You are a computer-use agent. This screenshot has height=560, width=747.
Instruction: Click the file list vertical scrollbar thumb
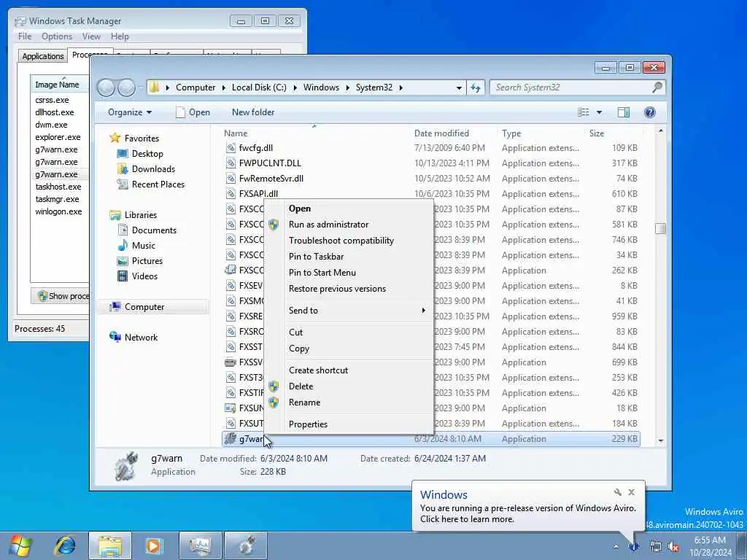coord(660,228)
